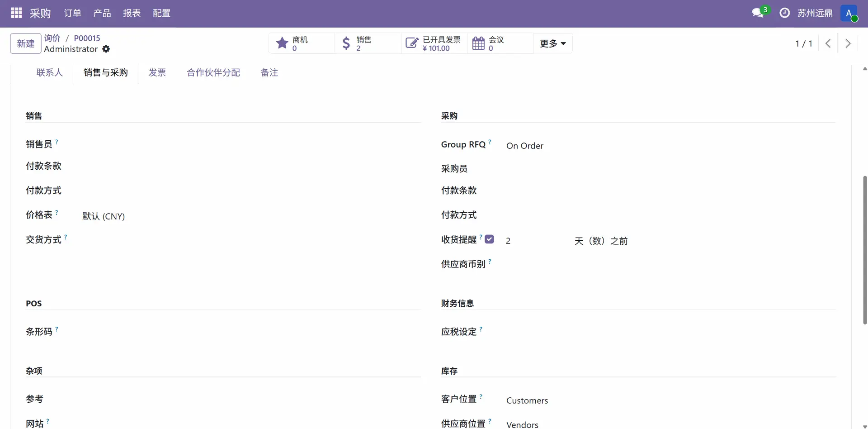Switch to the 合作伙伴分配 tab
This screenshot has width=868, height=429.
213,72
